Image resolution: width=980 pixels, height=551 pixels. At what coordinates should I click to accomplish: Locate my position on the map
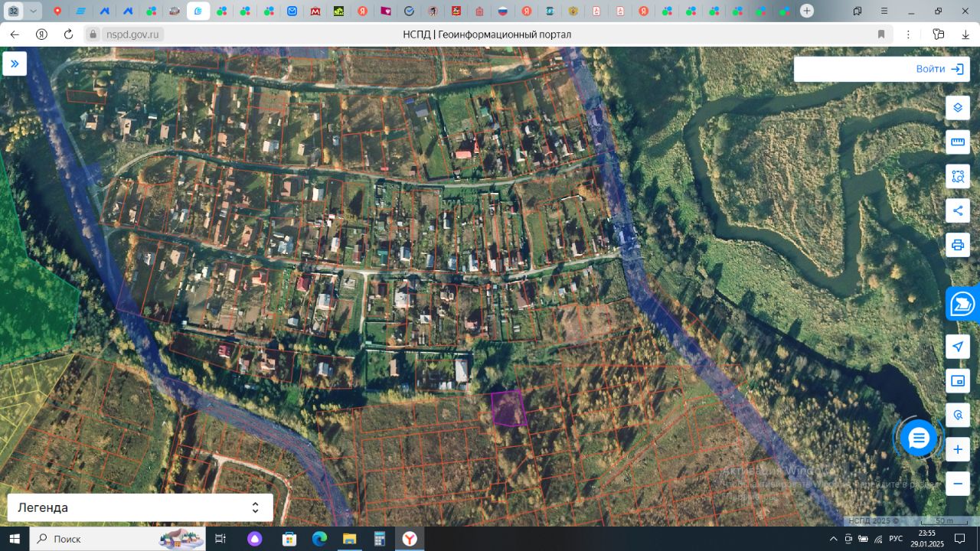957,347
